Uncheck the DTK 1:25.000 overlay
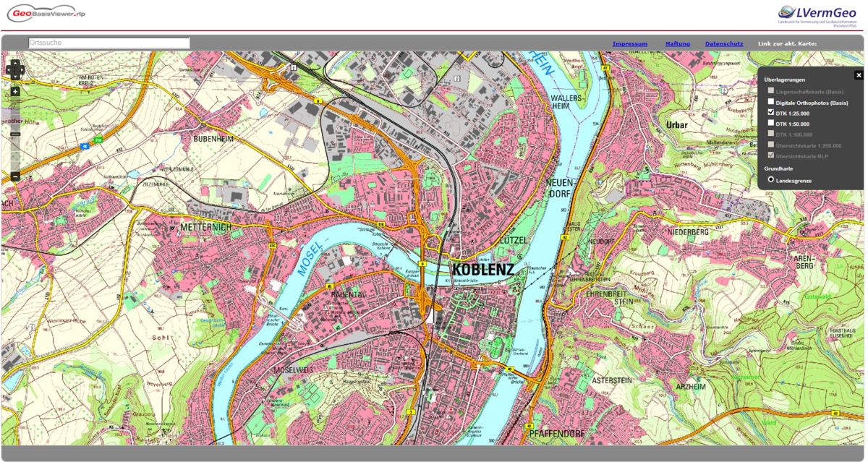The width and height of the screenshot is (868, 462). point(770,111)
